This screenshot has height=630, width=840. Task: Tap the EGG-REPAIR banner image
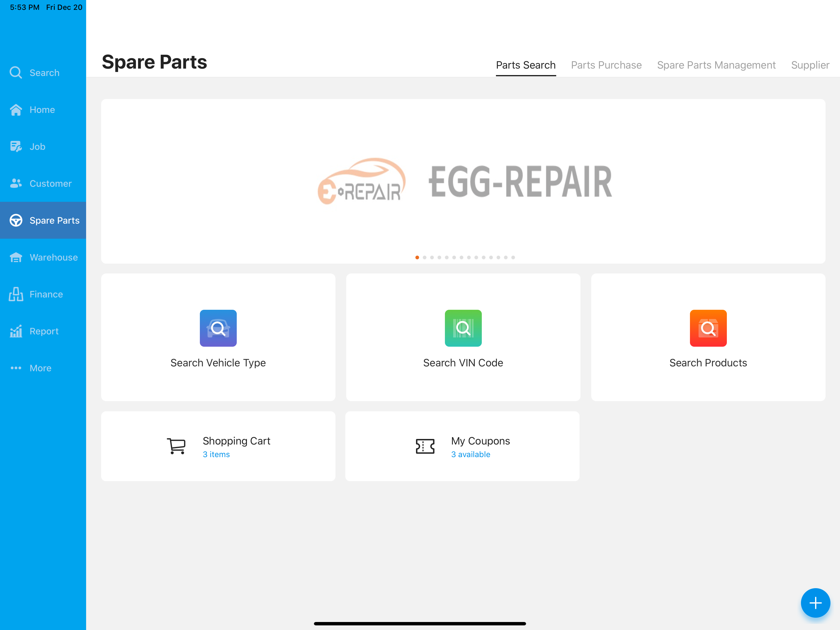pos(463,181)
